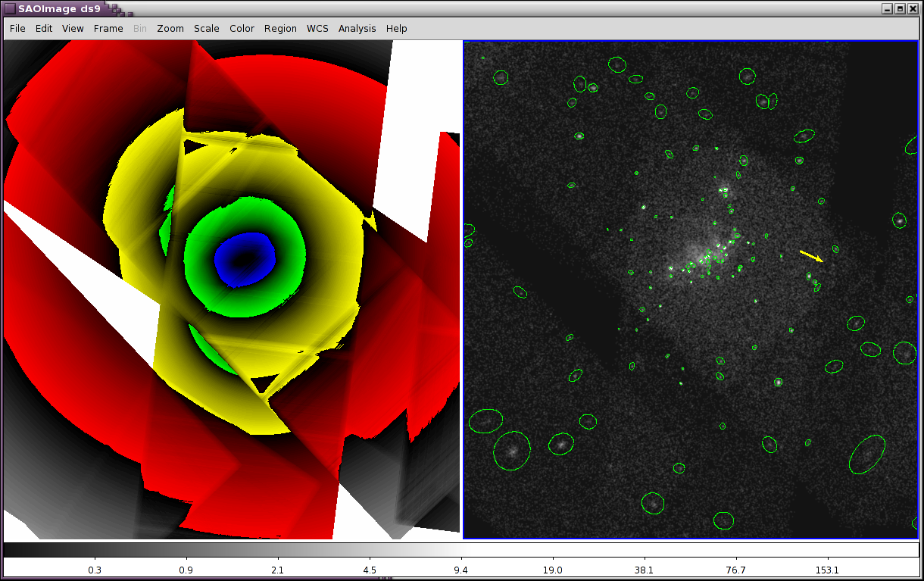This screenshot has width=924, height=581.
Task: Expand the Color menu
Action: tap(242, 28)
